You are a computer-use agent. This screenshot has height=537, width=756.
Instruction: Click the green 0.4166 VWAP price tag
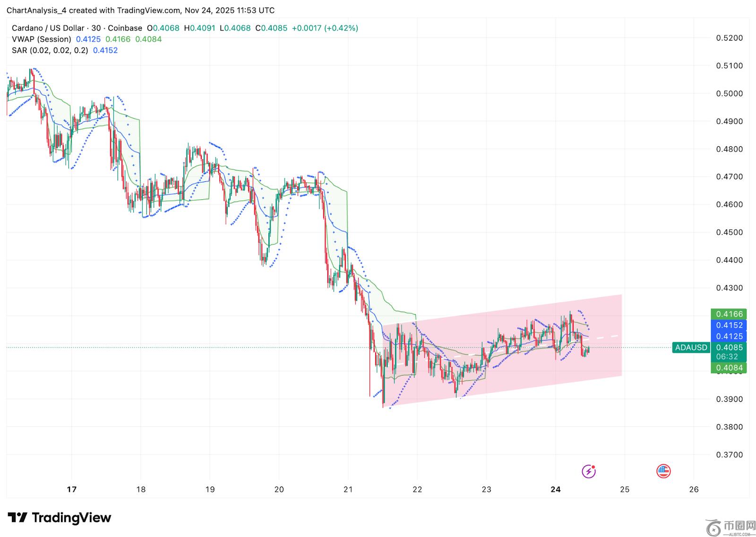click(729, 314)
